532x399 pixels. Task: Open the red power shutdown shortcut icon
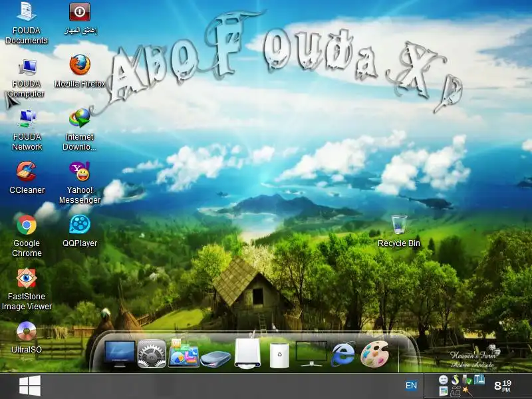pyautogui.click(x=80, y=12)
